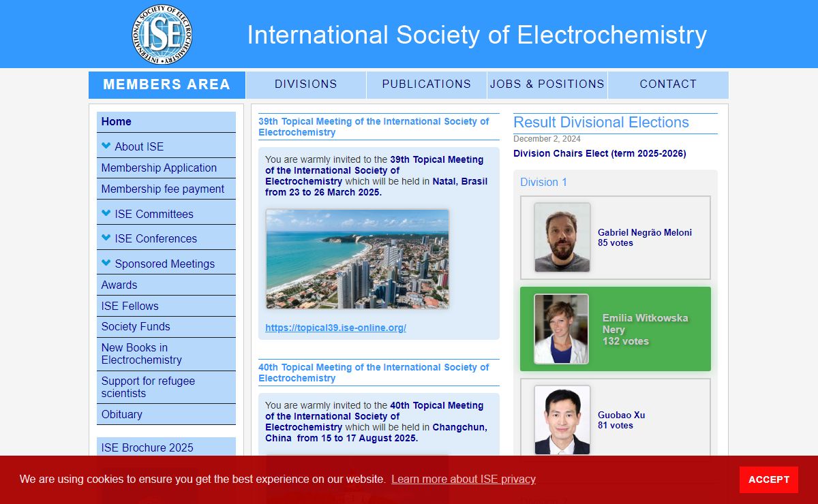Image resolution: width=818 pixels, height=504 pixels.
Task: Go to Home in sidebar
Action: 166,122
